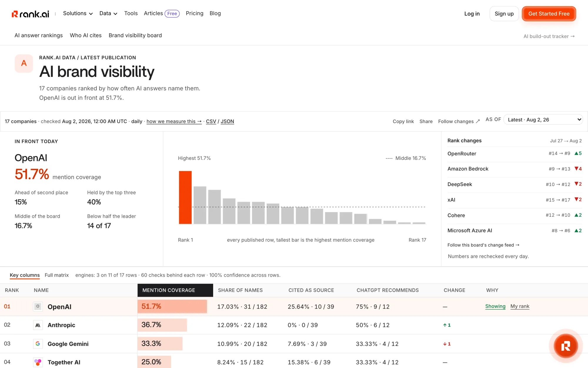Select the Key columns view

25,275
